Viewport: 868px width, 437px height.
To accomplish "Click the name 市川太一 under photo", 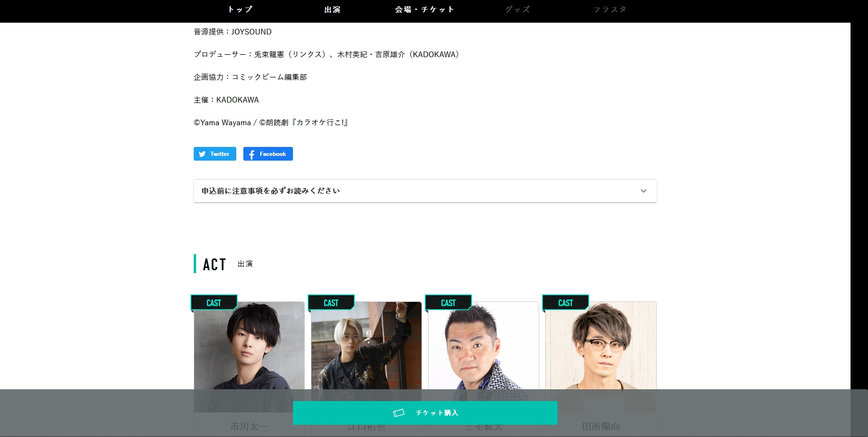I will 249,427.
